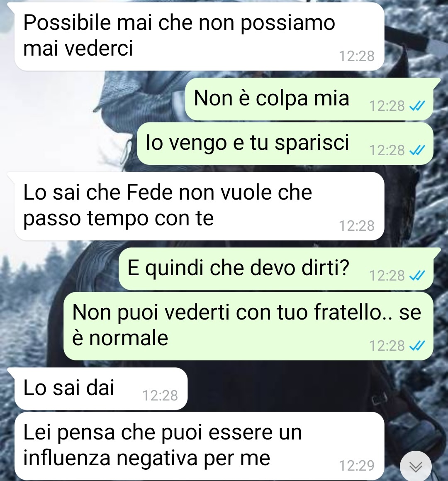Tap the "Lo sai dai" message bubble

tap(101, 389)
